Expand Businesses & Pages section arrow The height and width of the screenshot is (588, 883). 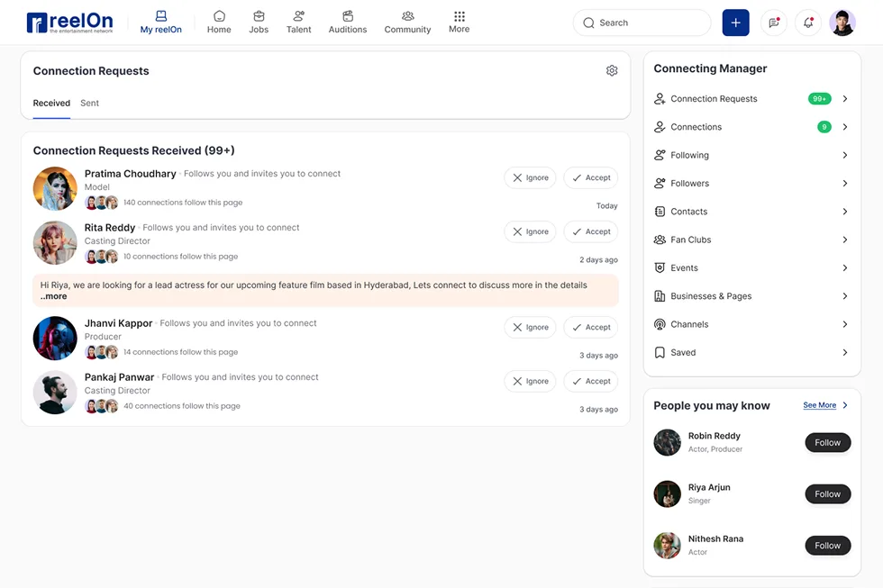point(844,296)
